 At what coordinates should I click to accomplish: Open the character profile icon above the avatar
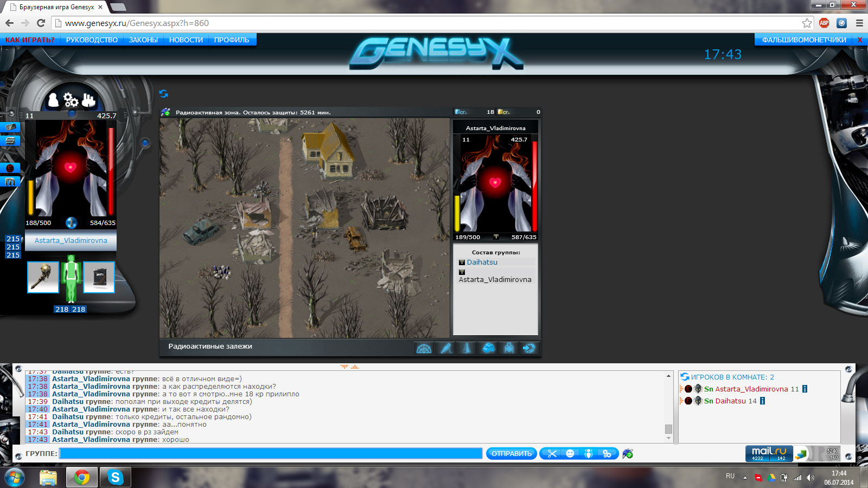point(53,100)
